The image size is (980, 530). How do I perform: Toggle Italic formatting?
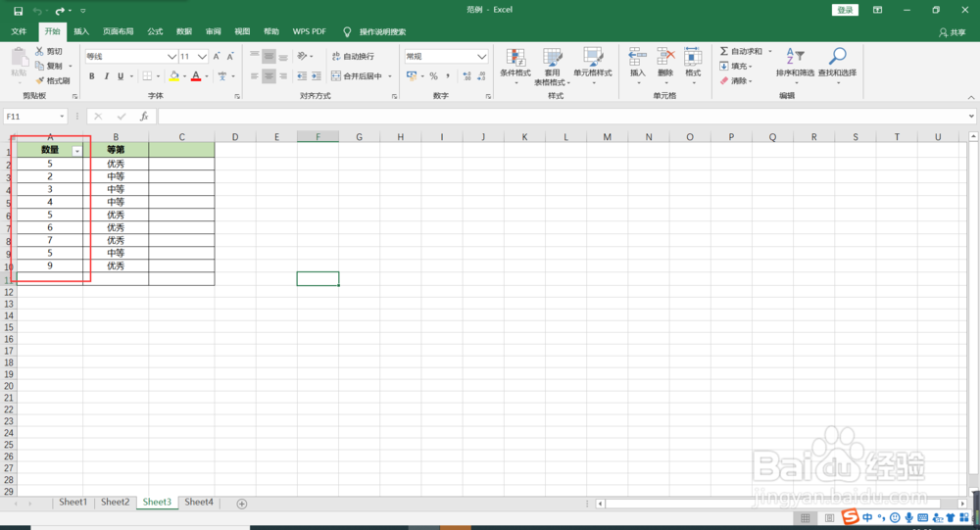pos(106,76)
